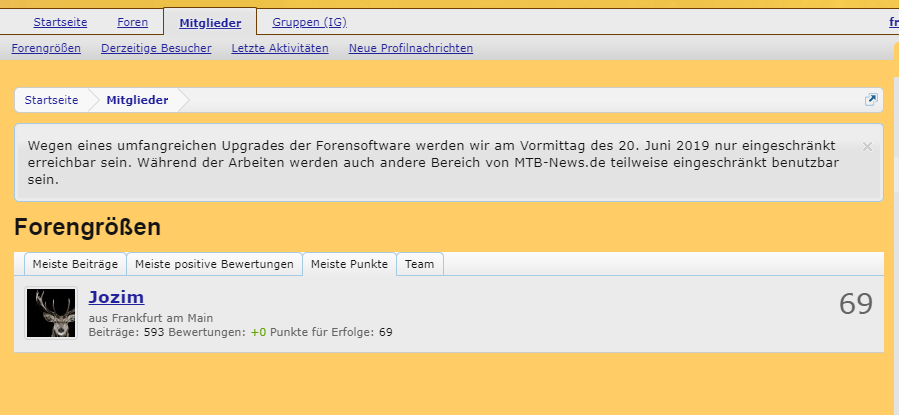899x415 pixels.
Task: Switch to the Meiste Beiträge tab
Action: (x=75, y=264)
